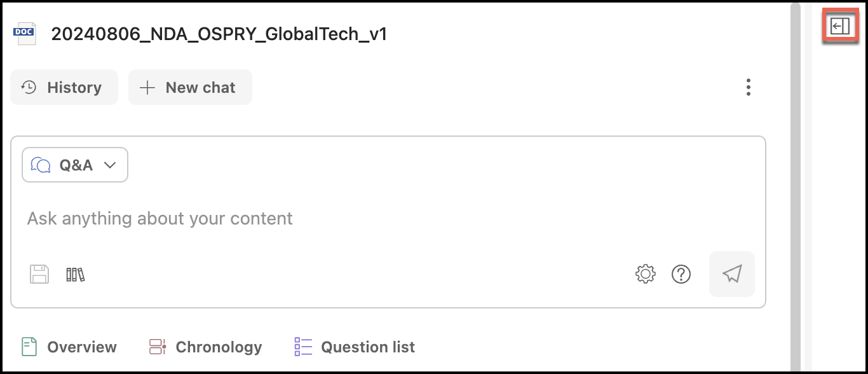Click the help question mark icon
The image size is (868, 374).
coord(681,274)
